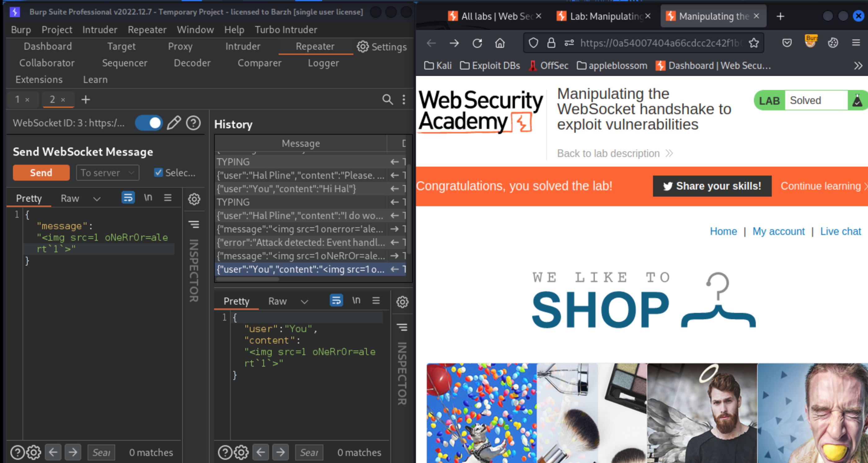Switch to the Intruder tool tab
The image size is (868, 463).
[243, 47]
